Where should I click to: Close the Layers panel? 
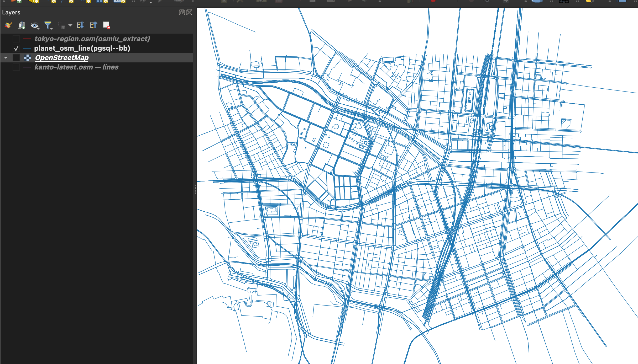pyautogui.click(x=189, y=12)
